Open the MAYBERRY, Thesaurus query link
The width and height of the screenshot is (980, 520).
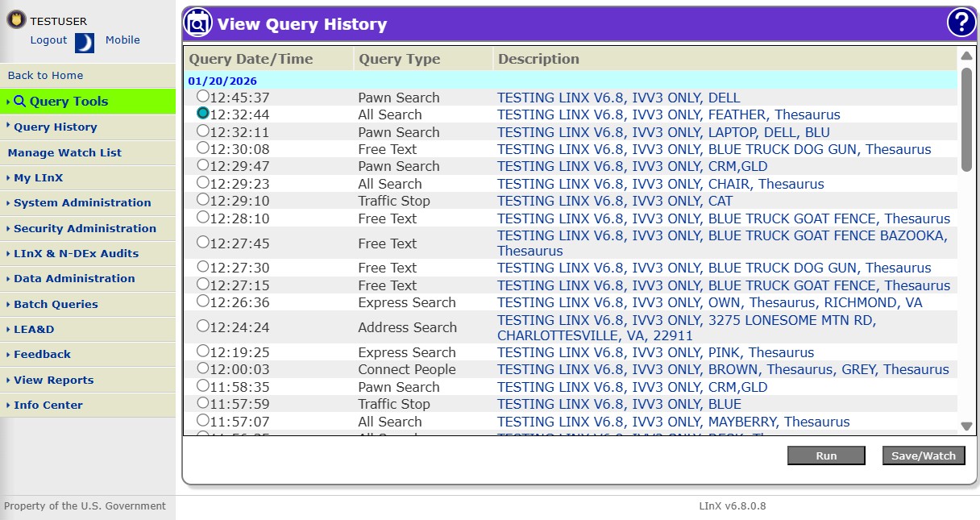tap(674, 422)
